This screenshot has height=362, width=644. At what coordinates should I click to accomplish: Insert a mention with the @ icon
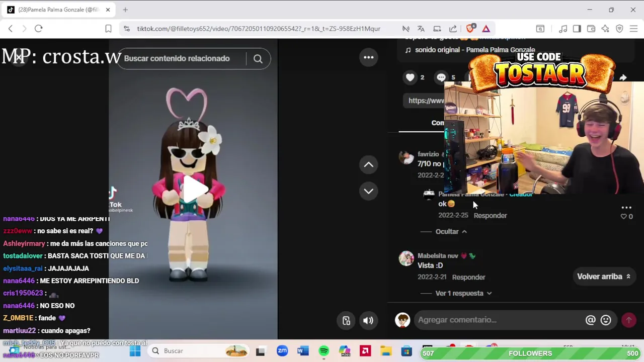(x=590, y=320)
